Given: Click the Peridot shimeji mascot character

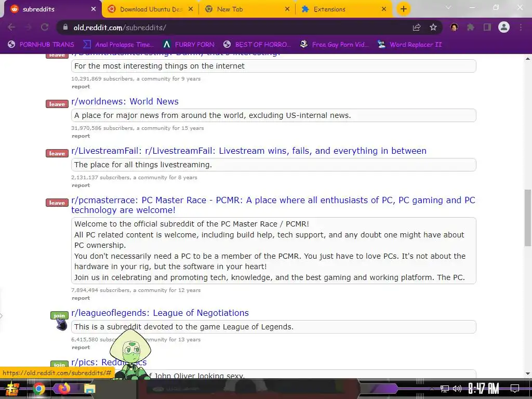Looking at the screenshot, I should coord(130,354).
